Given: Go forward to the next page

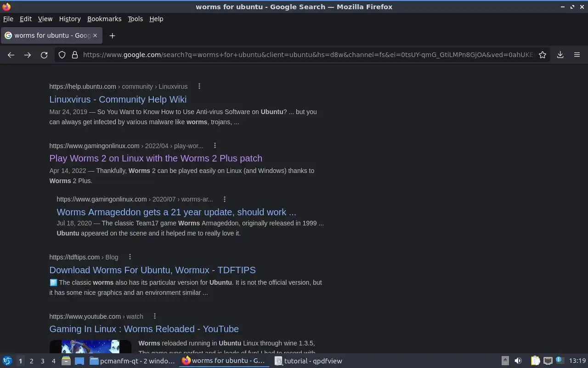Looking at the screenshot, I should [28, 55].
